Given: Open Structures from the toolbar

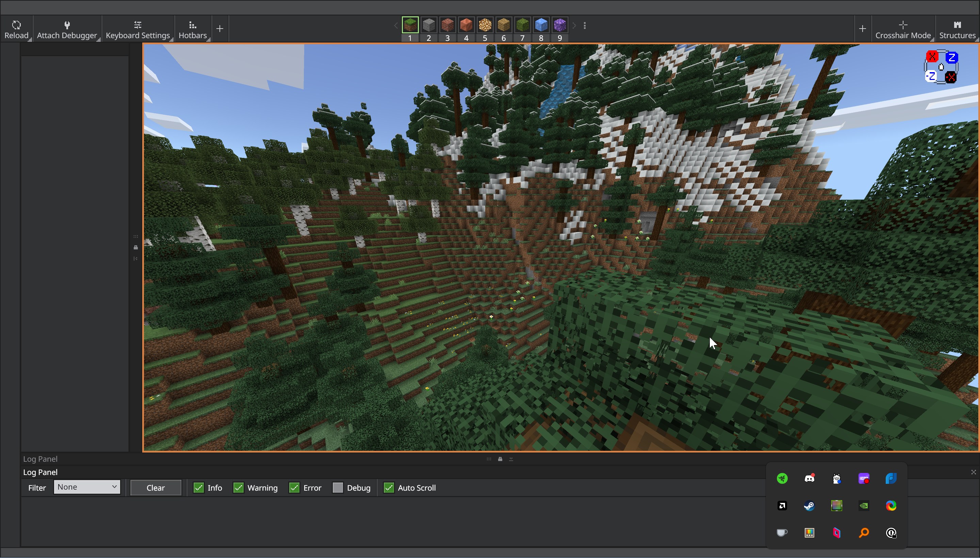Looking at the screenshot, I should pos(957,29).
